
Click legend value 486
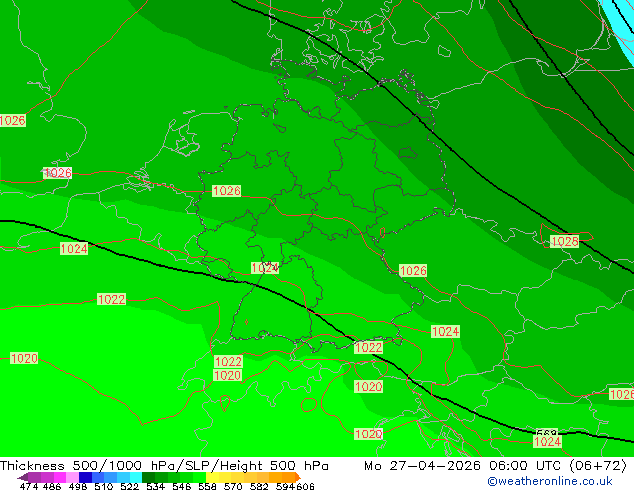[52, 486]
